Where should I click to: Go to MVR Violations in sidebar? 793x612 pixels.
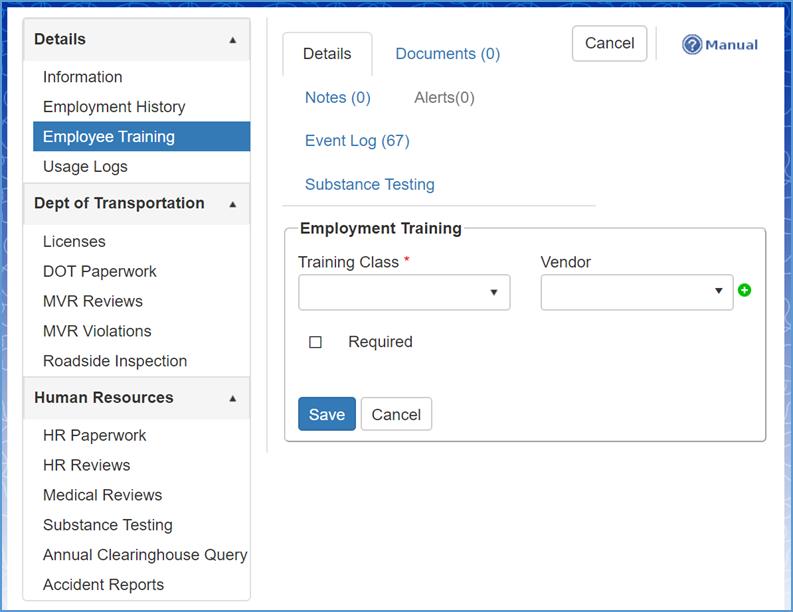pos(97,331)
